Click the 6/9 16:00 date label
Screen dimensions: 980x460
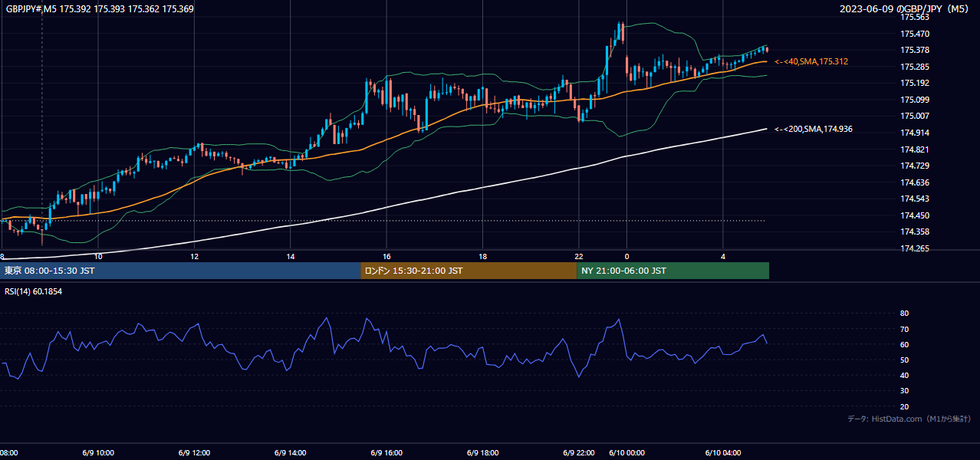click(386, 453)
